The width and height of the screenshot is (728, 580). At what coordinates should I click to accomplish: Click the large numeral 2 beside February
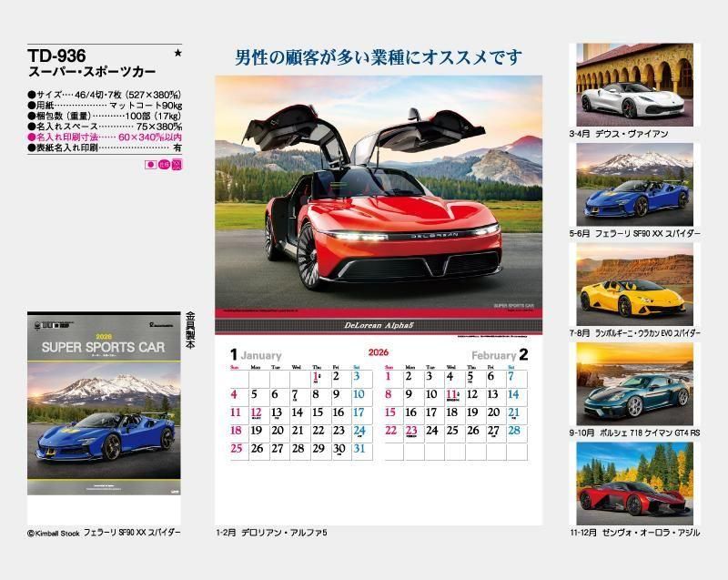(x=523, y=355)
